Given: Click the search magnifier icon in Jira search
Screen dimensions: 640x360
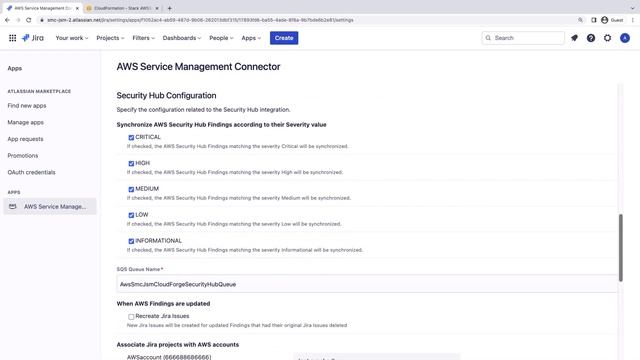Looking at the screenshot, I should click(488, 38).
